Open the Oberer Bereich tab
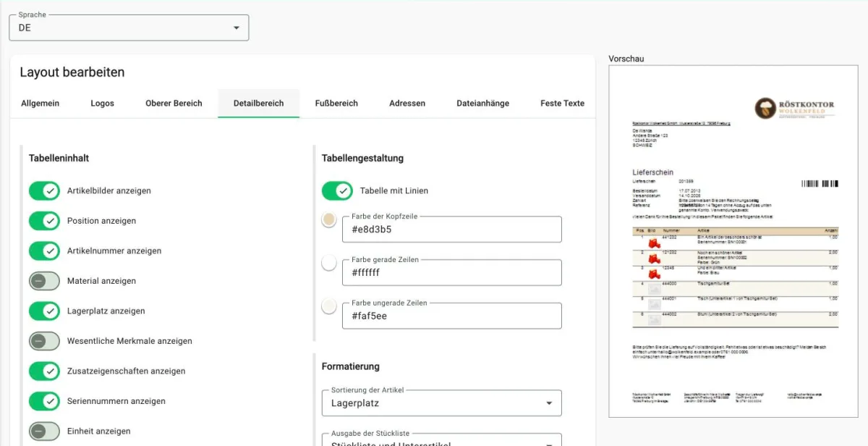The image size is (868, 446). 174,104
